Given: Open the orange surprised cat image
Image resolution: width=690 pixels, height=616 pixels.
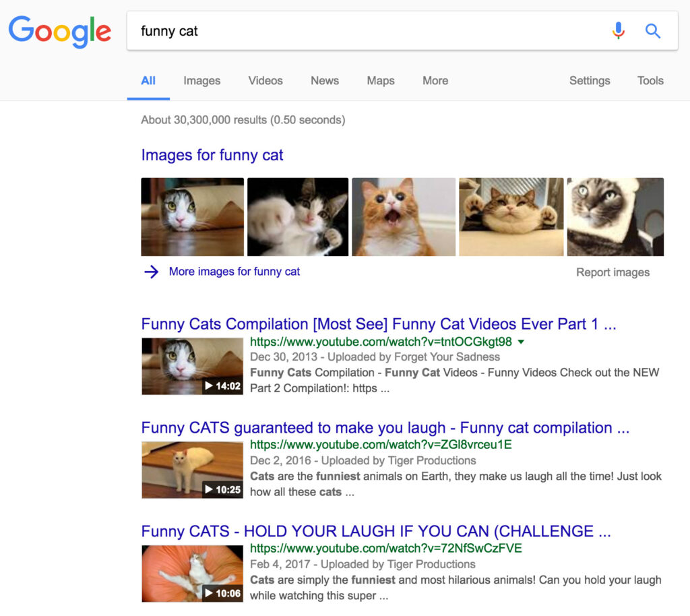Looking at the screenshot, I should tap(404, 217).
